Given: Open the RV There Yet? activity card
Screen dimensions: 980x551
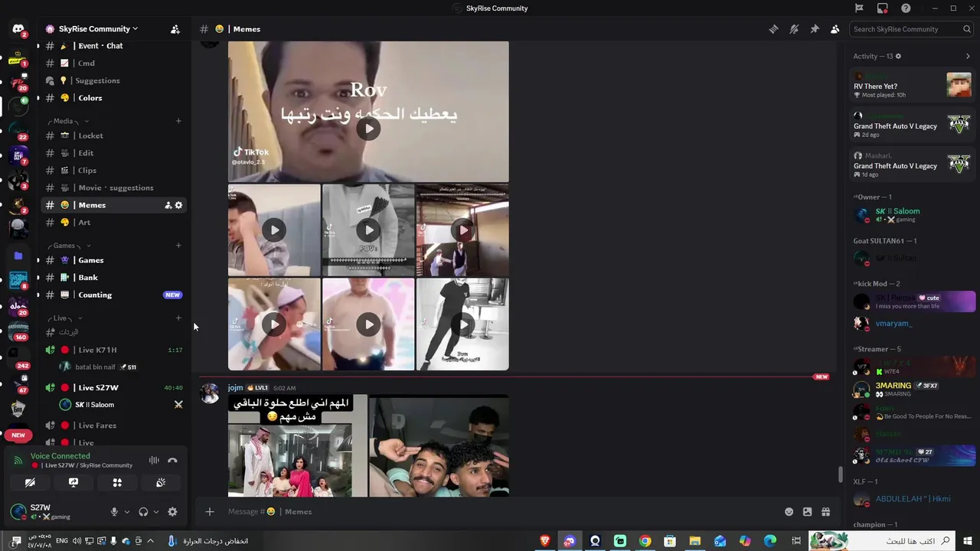Looking at the screenshot, I should (913, 85).
